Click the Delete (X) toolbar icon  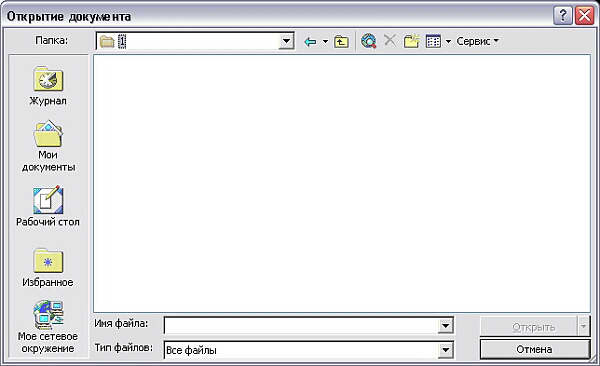[x=390, y=40]
